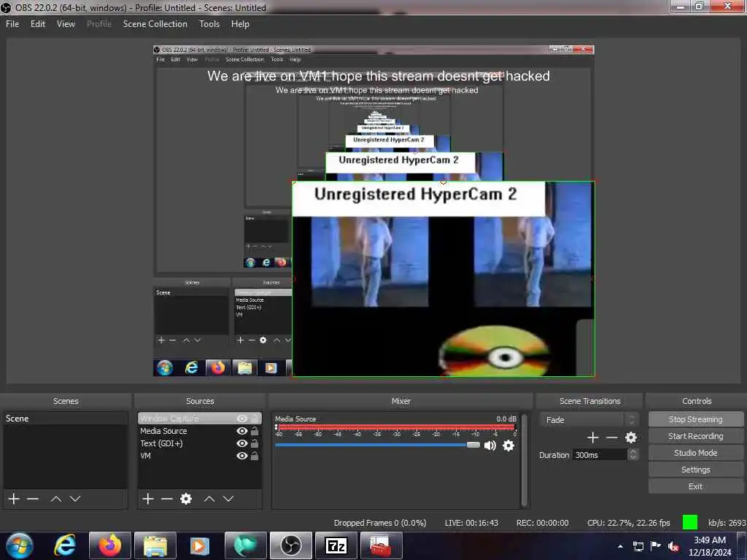Select Media Source in Sources list

200,431
